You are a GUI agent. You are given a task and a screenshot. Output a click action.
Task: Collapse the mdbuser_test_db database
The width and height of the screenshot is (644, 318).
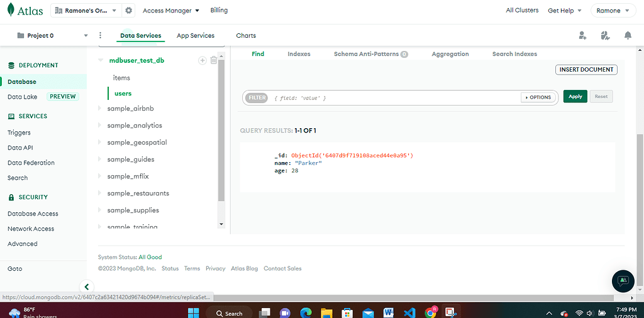coord(100,61)
